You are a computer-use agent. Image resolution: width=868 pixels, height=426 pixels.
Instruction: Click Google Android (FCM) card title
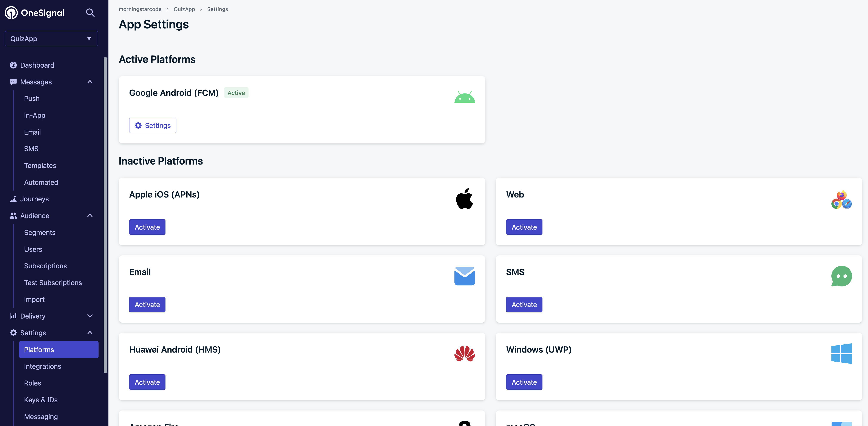tap(173, 93)
